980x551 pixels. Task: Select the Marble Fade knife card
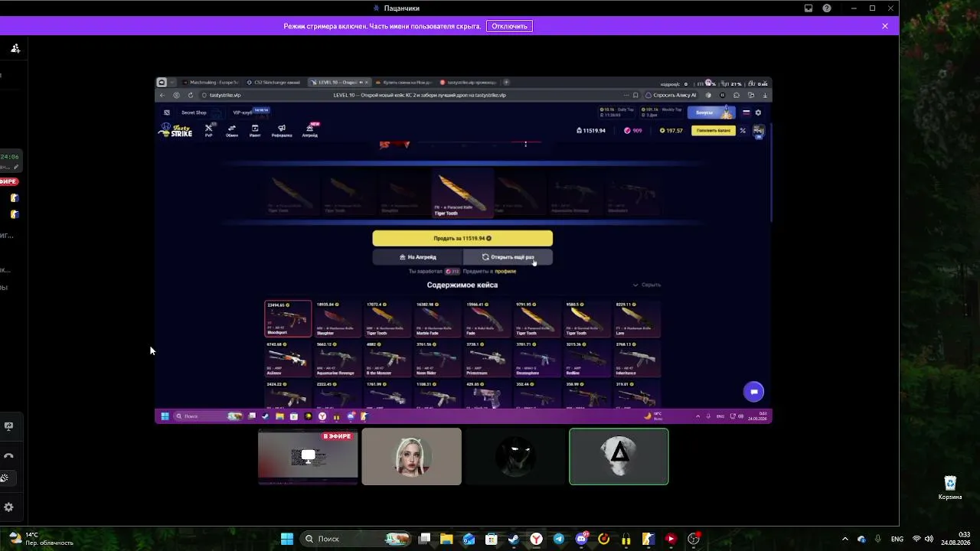coord(437,318)
